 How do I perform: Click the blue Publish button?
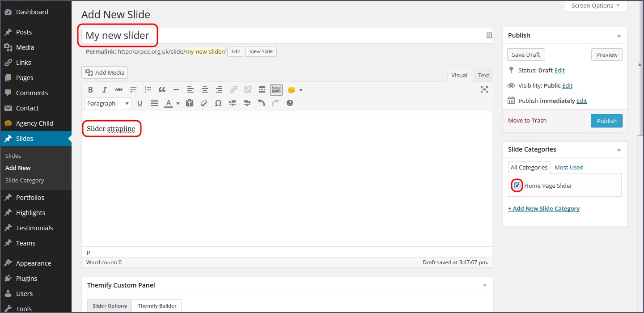pyautogui.click(x=606, y=121)
